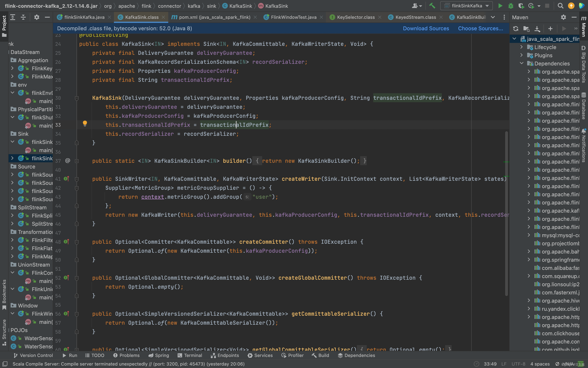
Task: Open Maven panel settings gear
Action: (x=563, y=17)
